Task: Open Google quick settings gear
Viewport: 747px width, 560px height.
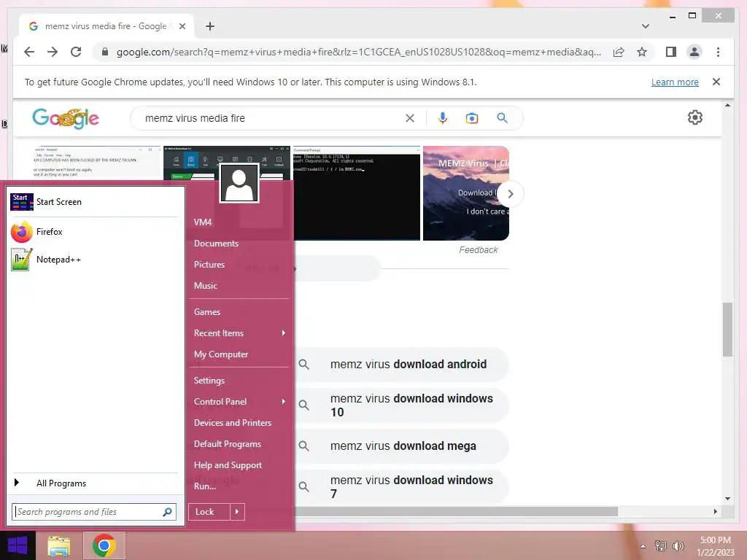Action: point(695,117)
